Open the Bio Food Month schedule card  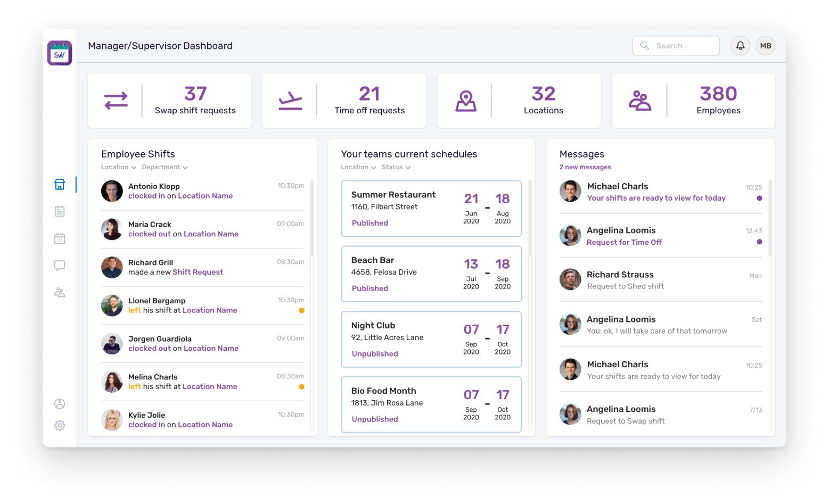point(431,404)
